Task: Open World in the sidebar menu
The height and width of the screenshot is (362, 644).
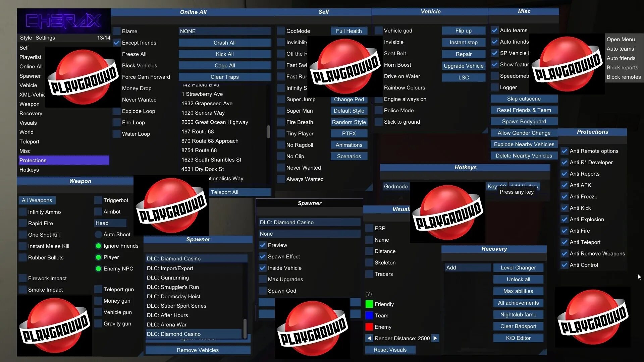Action: coord(26,132)
